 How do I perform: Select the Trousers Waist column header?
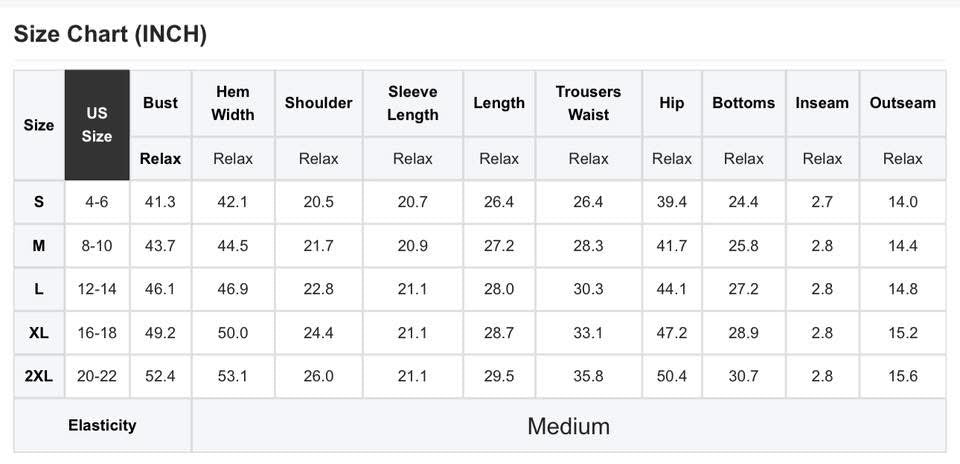(588, 103)
